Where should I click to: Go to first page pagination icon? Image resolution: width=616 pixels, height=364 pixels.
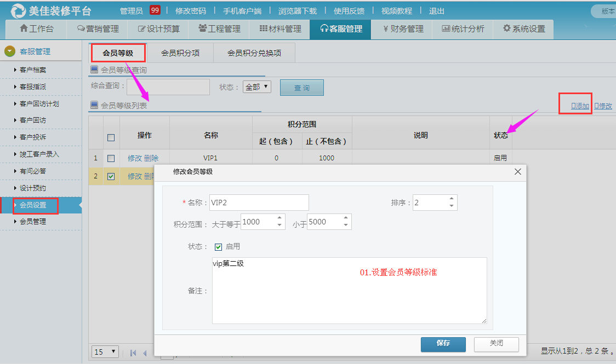(x=133, y=353)
